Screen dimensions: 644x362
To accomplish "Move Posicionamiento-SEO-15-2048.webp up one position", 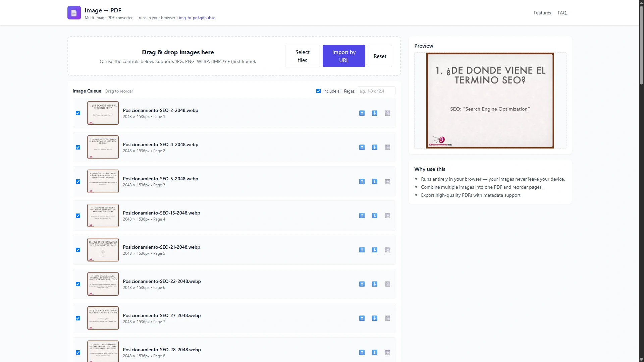I will click(x=362, y=216).
